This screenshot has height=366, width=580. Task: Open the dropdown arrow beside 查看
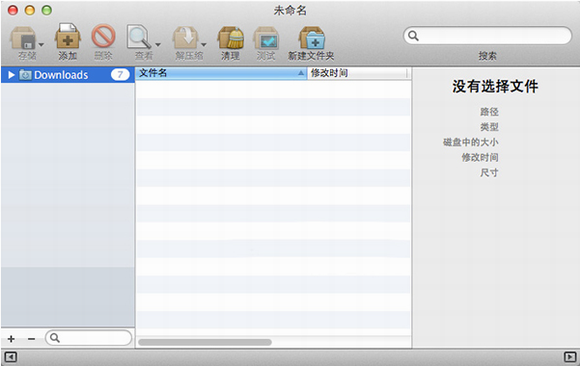click(x=158, y=44)
